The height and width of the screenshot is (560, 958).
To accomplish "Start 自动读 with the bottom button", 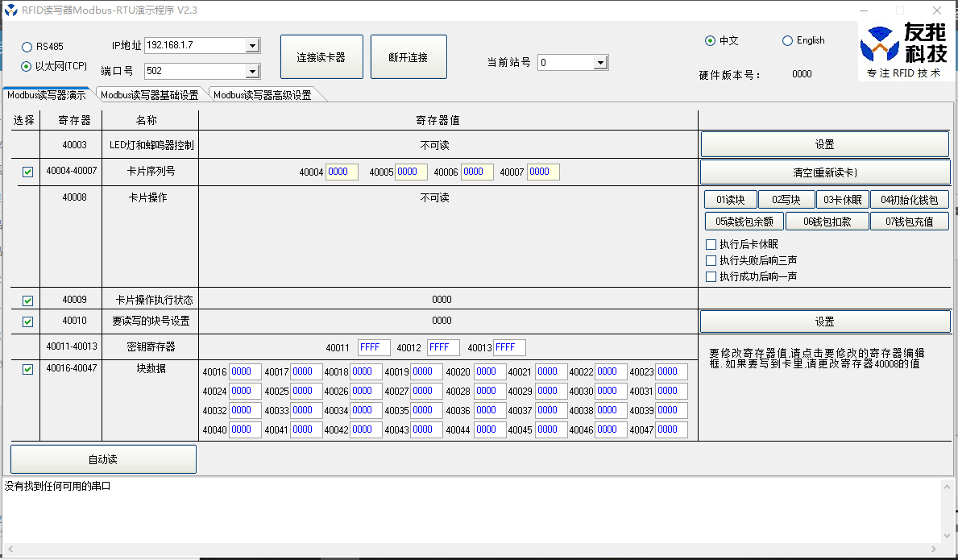I will click(x=103, y=459).
